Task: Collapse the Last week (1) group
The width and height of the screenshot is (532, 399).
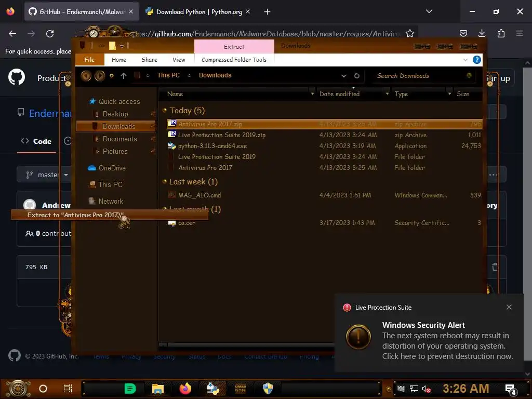Action: [x=165, y=181]
